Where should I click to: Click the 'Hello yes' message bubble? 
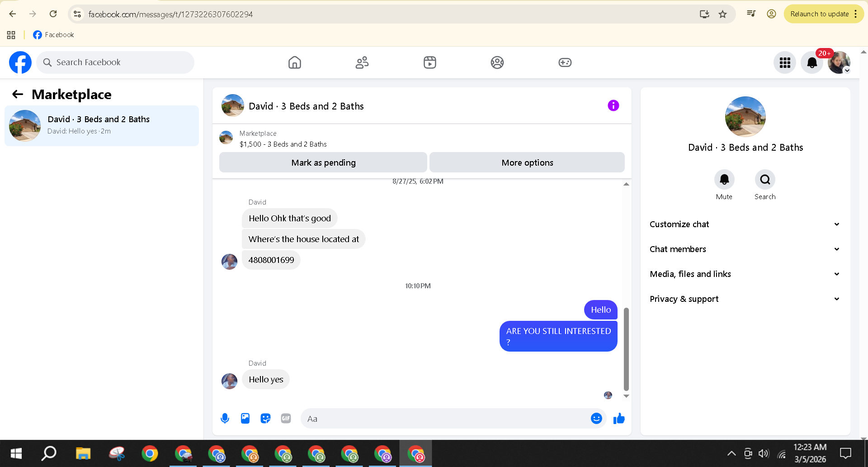pos(266,379)
